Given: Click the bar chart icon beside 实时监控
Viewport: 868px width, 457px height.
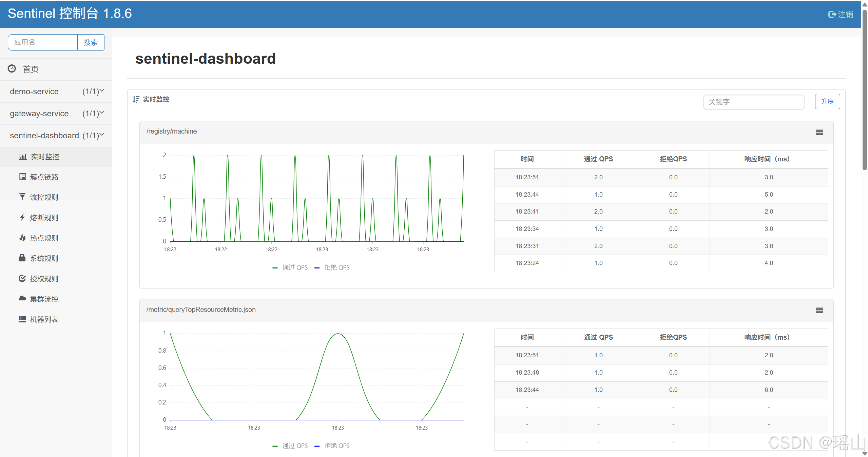Looking at the screenshot, I should point(22,157).
